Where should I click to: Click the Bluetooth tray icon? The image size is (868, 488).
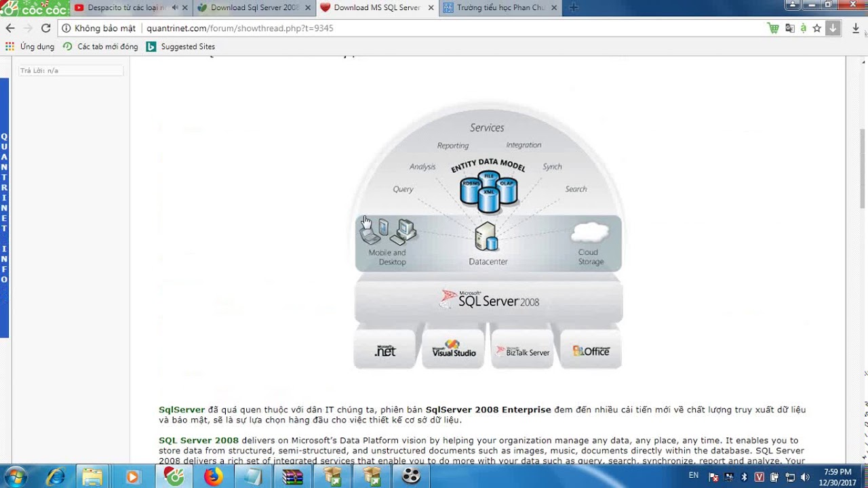[x=744, y=477]
